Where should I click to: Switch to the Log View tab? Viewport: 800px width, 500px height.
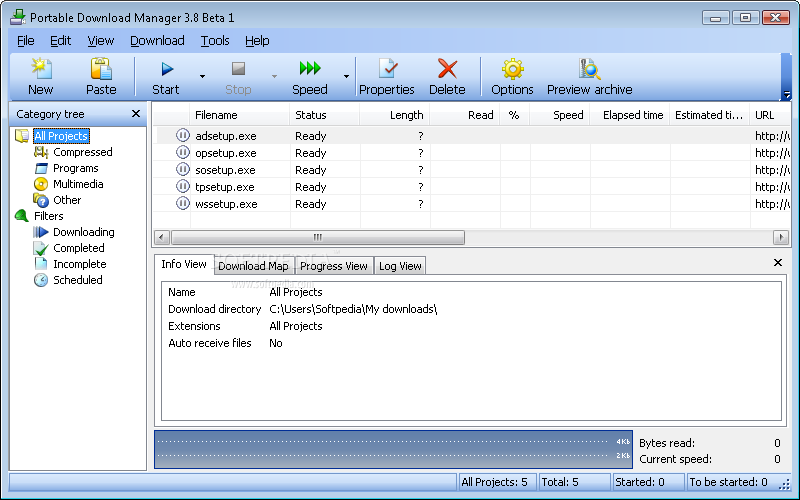400,266
